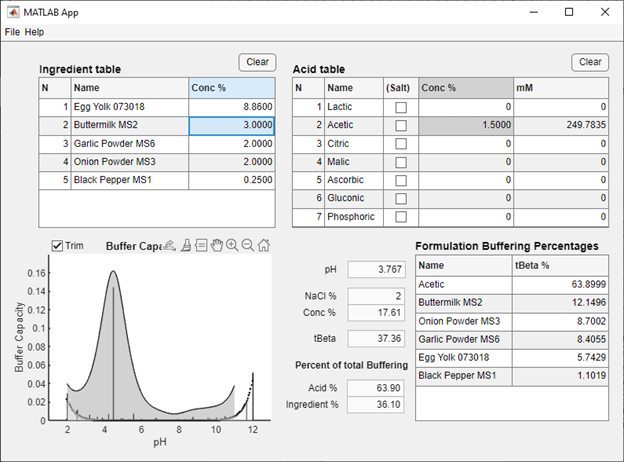Activate the pan hand tool
The image size is (624, 462).
tap(216, 245)
